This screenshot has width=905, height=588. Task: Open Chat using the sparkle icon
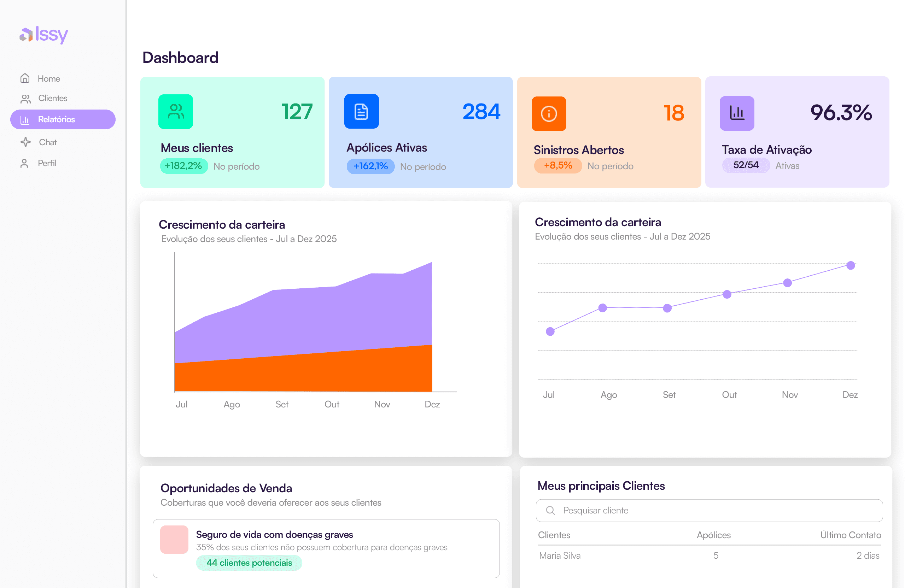(25, 142)
